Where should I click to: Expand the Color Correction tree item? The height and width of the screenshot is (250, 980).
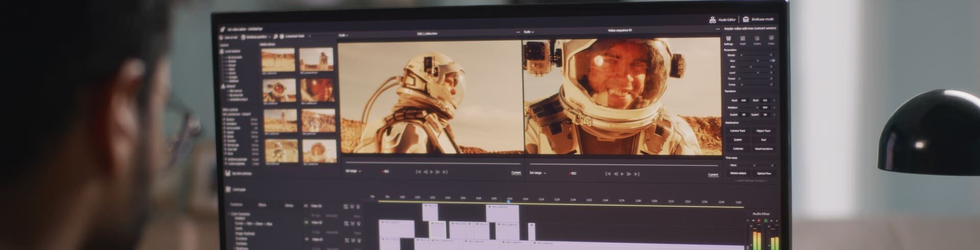[239, 214]
